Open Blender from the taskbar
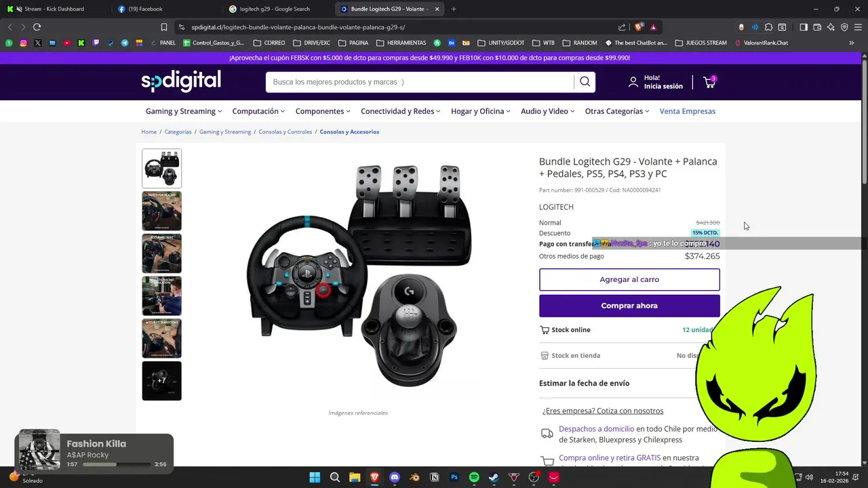 [x=414, y=477]
